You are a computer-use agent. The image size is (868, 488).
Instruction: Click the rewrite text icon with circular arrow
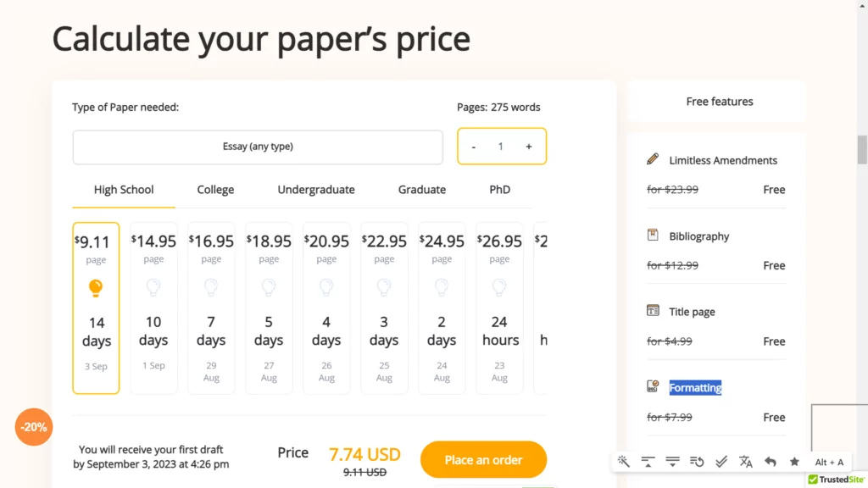697,462
